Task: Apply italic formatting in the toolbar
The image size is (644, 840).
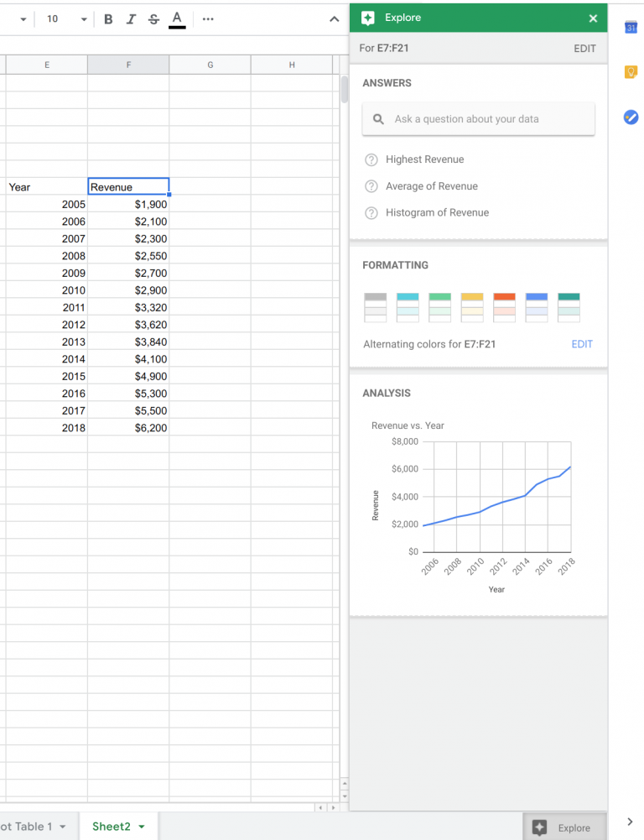Action: pyautogui.click(x=132, y=18)
